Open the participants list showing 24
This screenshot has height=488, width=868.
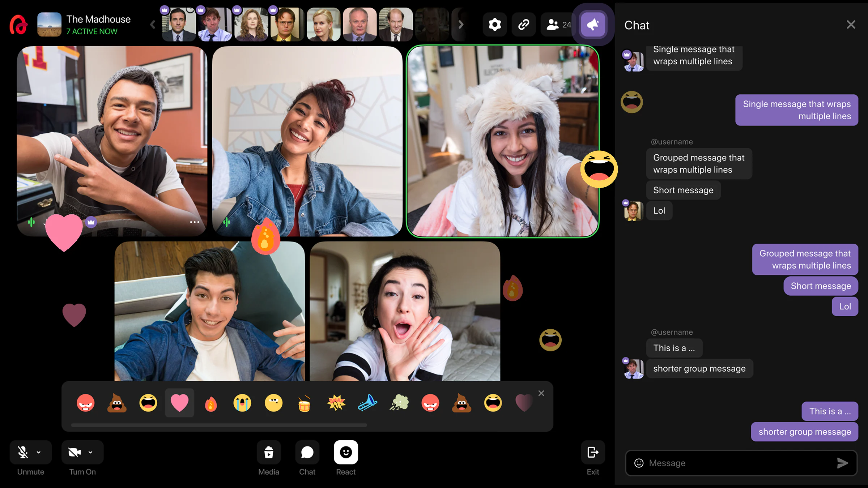tap(558, 25)
